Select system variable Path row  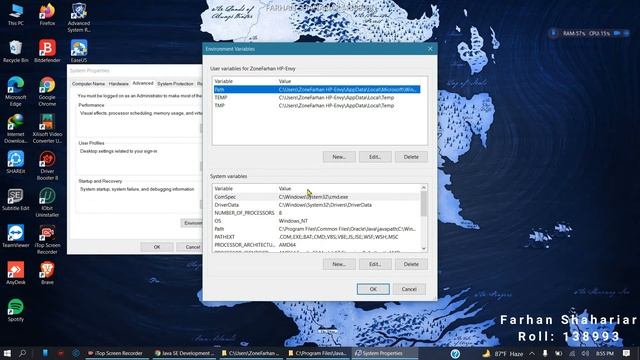[317, 229]
